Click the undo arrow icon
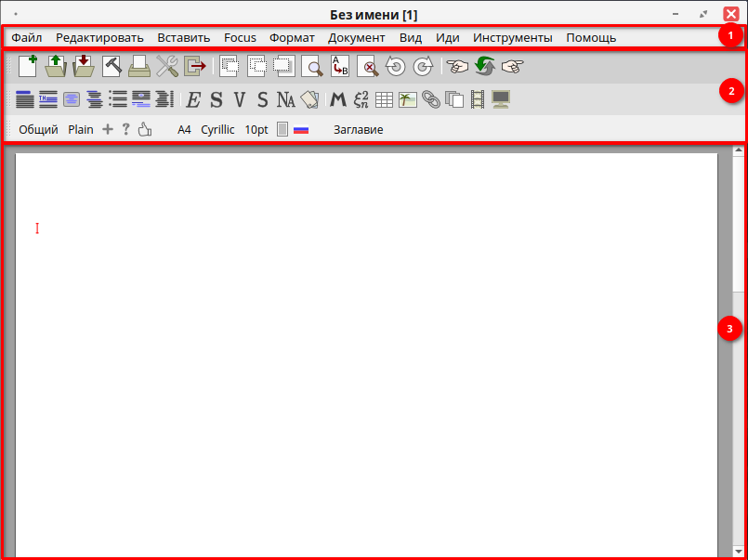748x560 pixels. 396,66
